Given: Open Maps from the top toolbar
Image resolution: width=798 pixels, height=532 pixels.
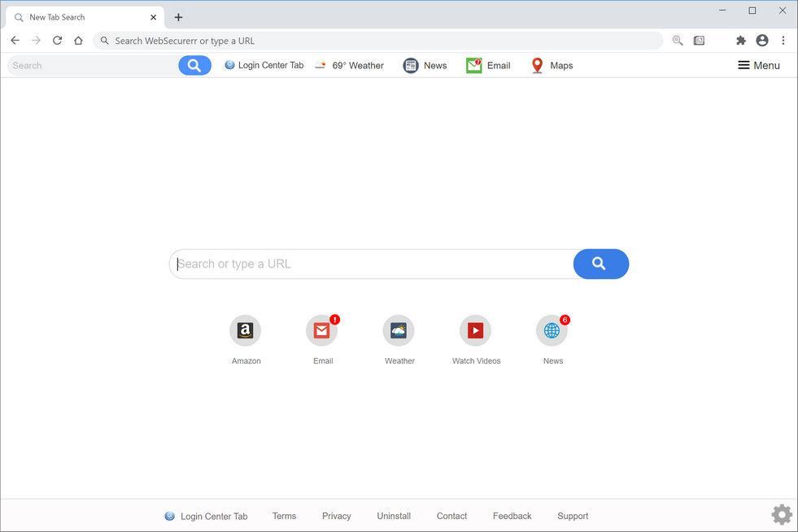Looking at the screenshot, I should coord(551,65).
